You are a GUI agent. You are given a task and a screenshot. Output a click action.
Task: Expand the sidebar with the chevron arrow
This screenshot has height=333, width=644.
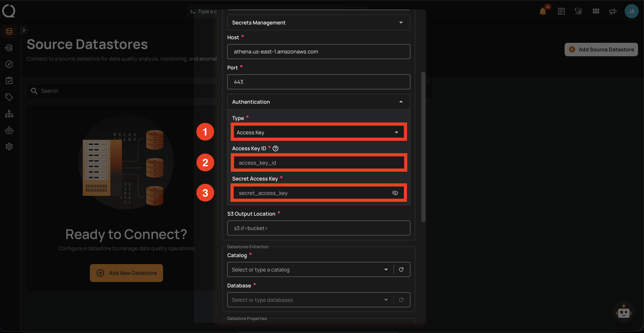pyautogui.click(x=24, y=30)
